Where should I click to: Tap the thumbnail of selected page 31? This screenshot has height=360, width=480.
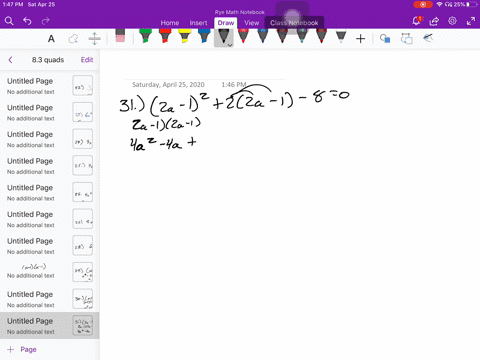(83, 326)
